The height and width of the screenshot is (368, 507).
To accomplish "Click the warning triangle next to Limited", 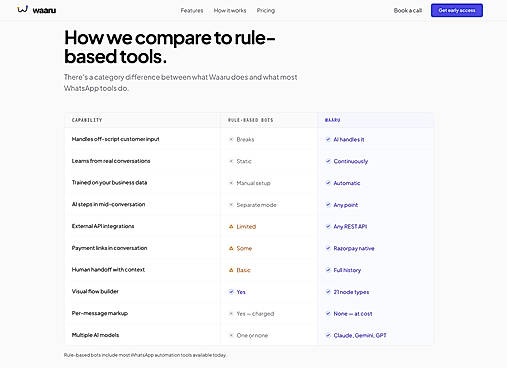I will (231, 227).
